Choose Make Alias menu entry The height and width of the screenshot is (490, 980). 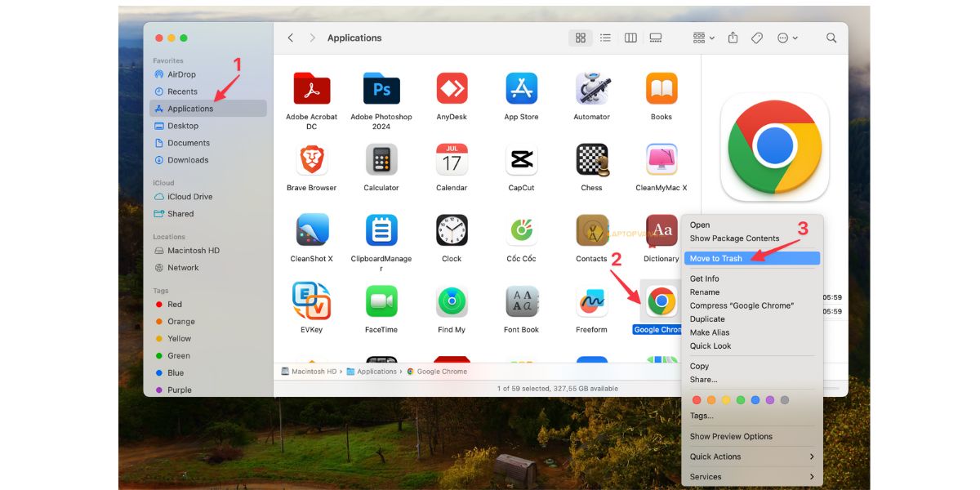click(752, 332)
